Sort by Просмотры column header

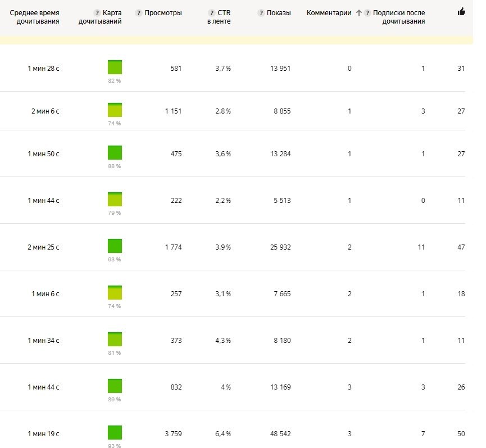click(163, 13)
